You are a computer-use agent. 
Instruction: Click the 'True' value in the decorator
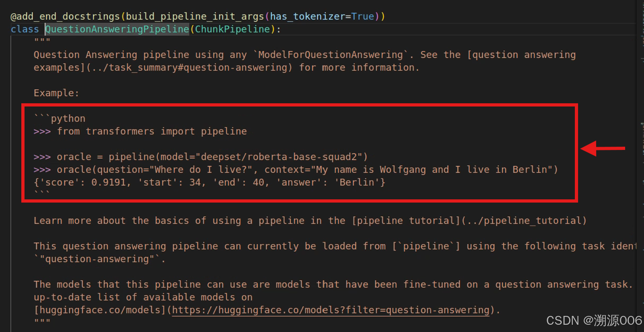point(363,16)
